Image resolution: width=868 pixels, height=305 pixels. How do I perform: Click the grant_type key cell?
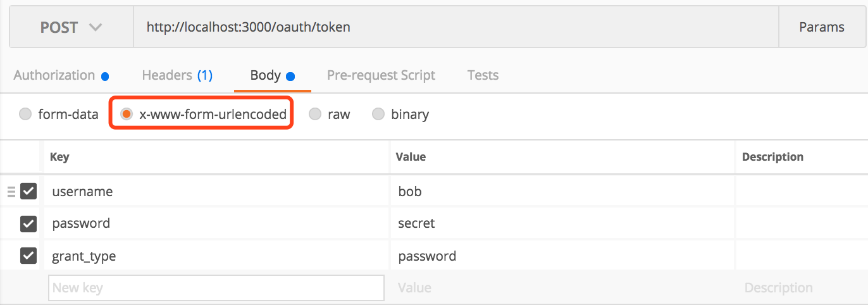click(x=216, y=256)
